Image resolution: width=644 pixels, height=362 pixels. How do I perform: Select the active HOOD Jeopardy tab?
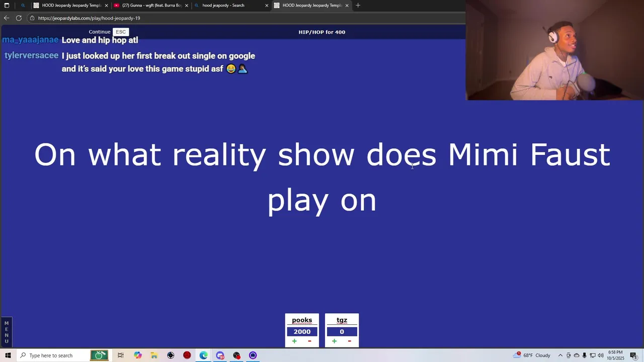click(x=311, y=6)
